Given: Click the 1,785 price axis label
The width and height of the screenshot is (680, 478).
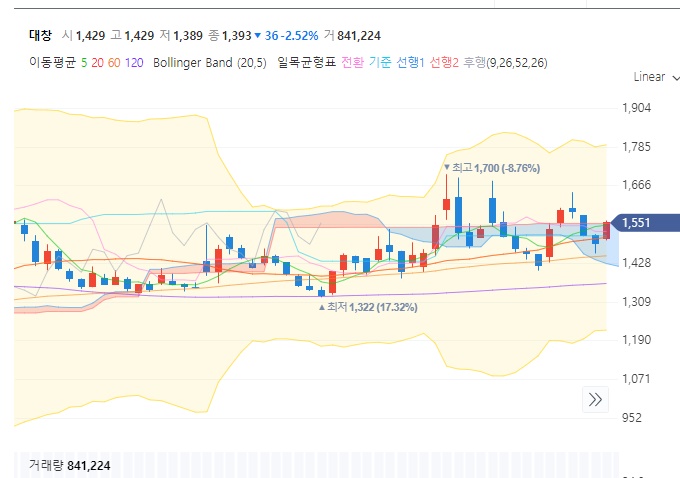Looking at the screenshot, I should pyautogui.click(x=636, y=147).
